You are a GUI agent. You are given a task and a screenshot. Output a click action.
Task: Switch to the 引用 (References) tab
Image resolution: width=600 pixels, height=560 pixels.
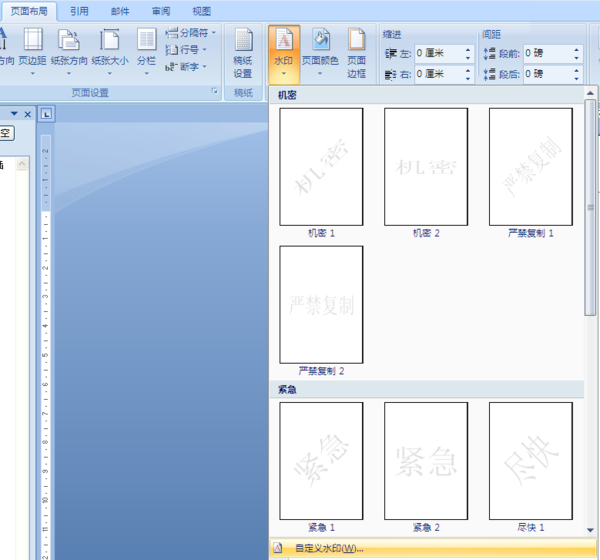79,11
